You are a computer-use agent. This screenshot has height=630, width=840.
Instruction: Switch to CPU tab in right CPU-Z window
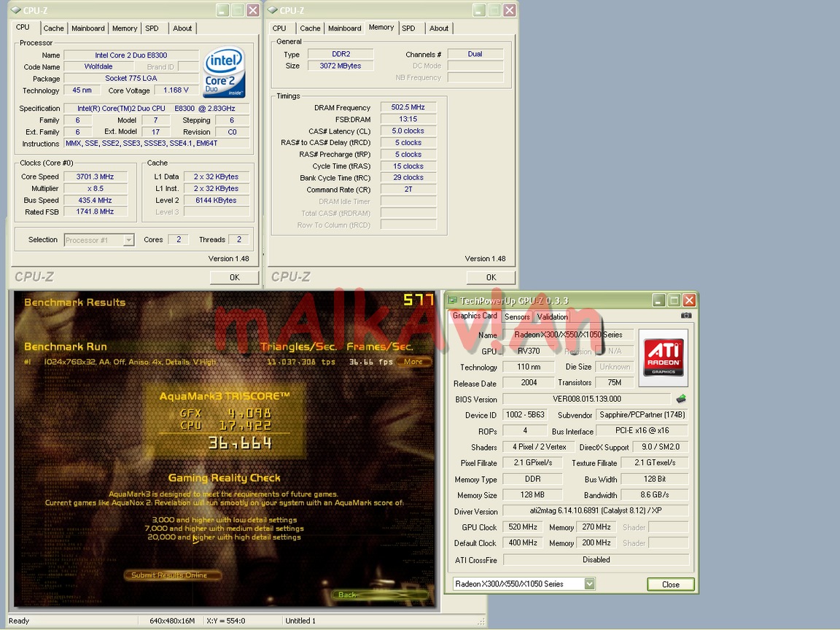point(279,28)
